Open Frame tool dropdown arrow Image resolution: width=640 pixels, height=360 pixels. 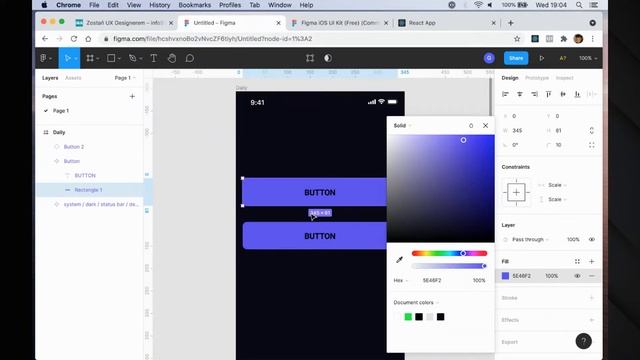click(98, 59)
